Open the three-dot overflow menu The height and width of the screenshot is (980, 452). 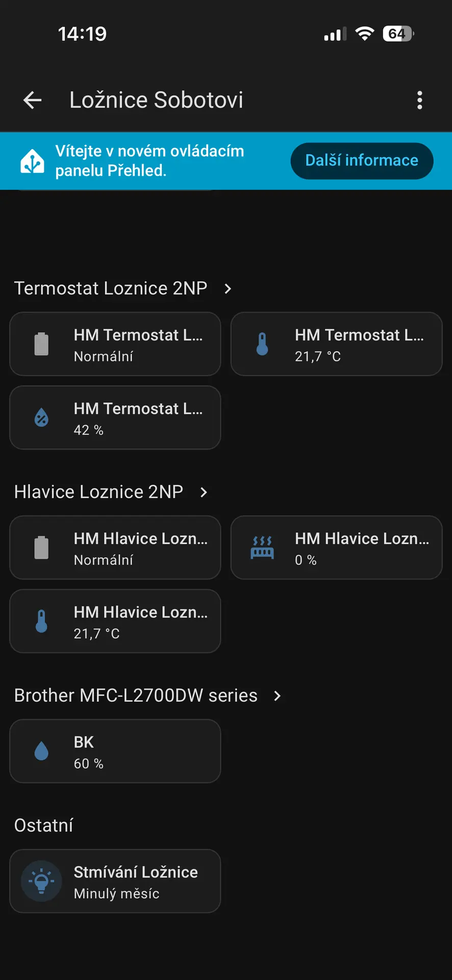pyautogui.click(x=419, y=100)
